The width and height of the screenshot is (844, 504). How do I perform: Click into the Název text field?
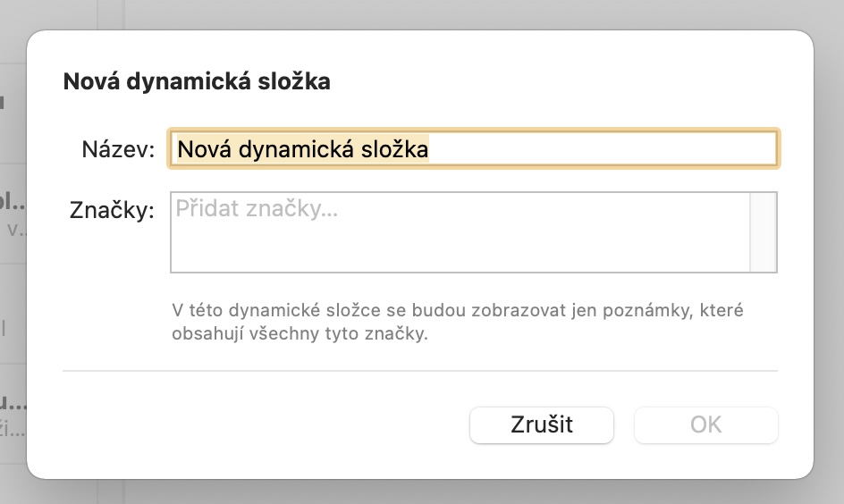pos(474,148)
